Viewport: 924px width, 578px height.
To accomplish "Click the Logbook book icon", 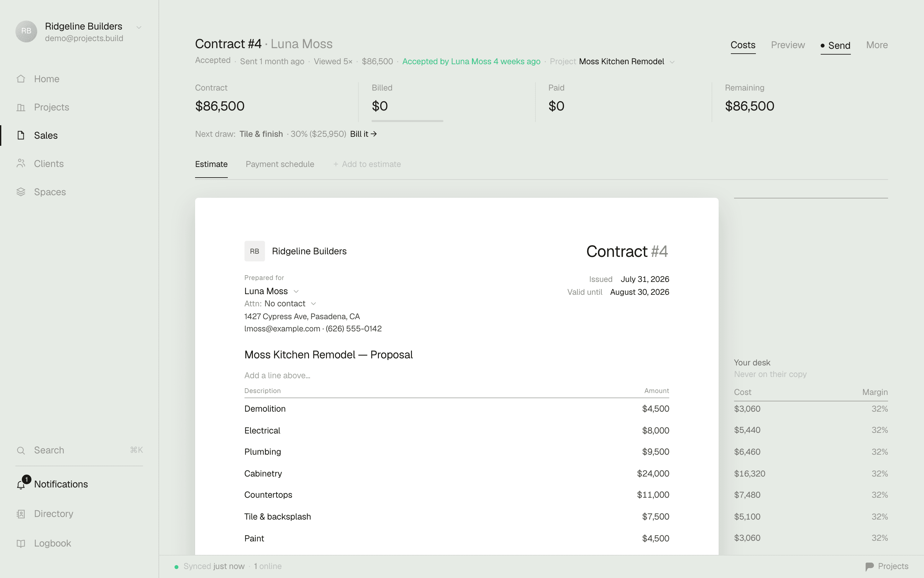I will click(21, 543).
